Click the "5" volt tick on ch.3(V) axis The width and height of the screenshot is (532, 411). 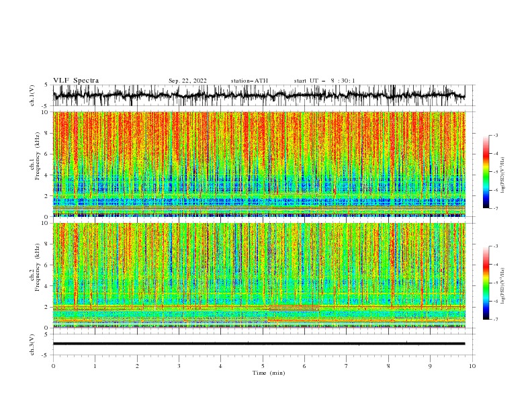47,334
